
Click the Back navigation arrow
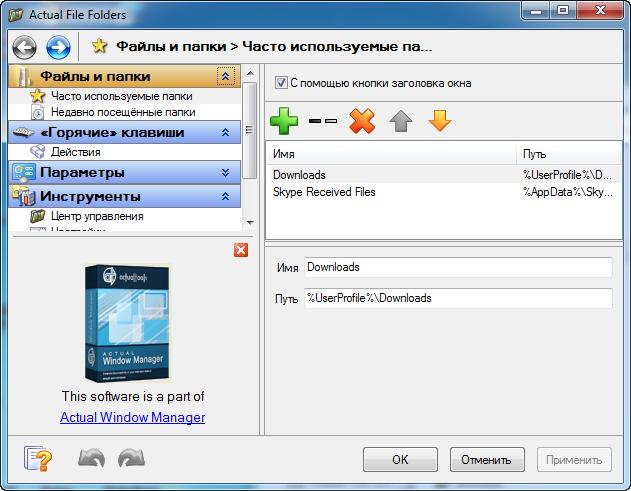point(25,47)
